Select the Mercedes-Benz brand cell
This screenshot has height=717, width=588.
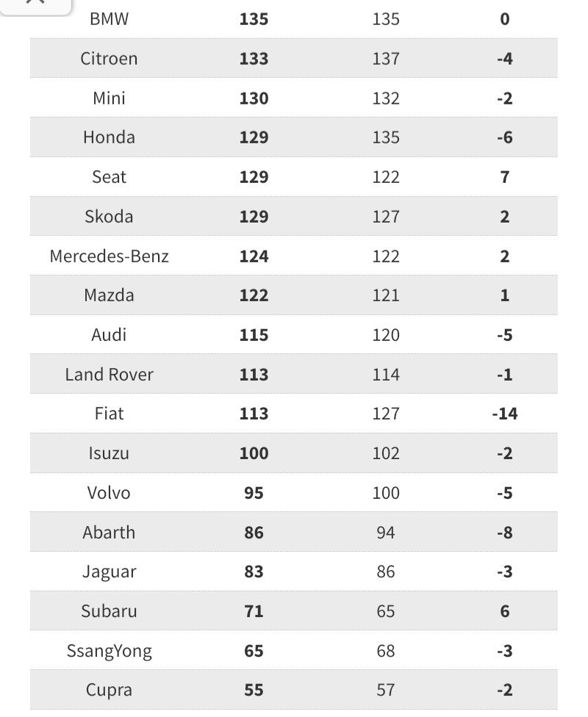(109, 256)
